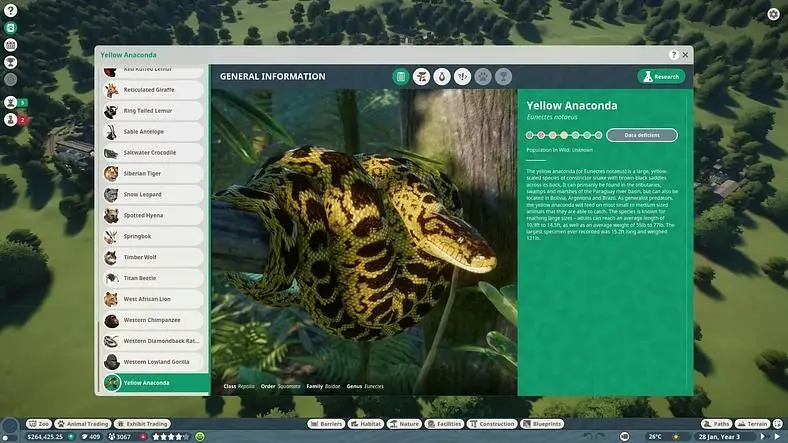Switch to the social interactions tab icon
The image size is (788, 443).
462,77
